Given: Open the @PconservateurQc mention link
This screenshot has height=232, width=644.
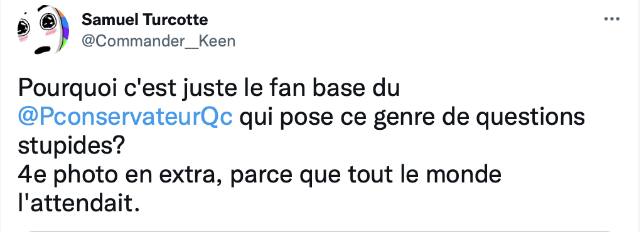Looking at the screenshot, I should pos(126,117).
